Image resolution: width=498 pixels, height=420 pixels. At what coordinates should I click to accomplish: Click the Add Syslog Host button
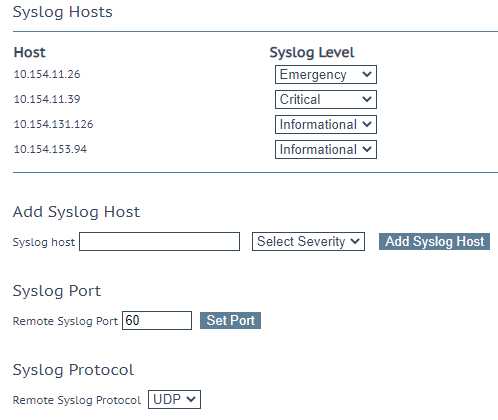(x=434, y=241)
